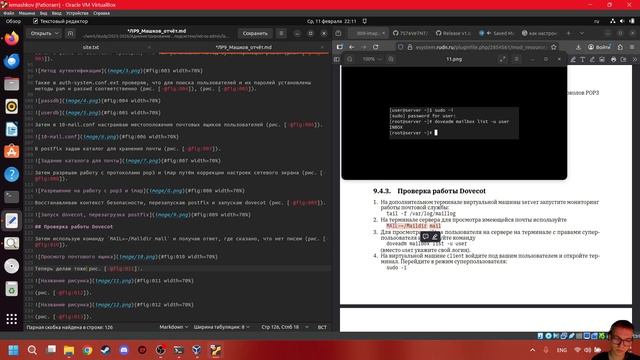Open LibreOffice Writer from the dock
Image resolution: width=640 pixels, height=360 pixels.
[11, 129]
